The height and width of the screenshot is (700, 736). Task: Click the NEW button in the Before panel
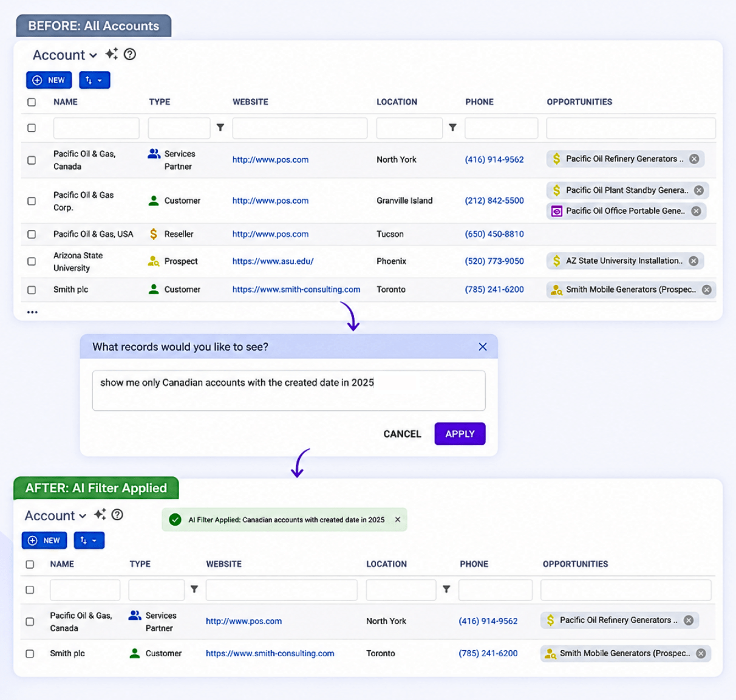(x=49, y=80)
